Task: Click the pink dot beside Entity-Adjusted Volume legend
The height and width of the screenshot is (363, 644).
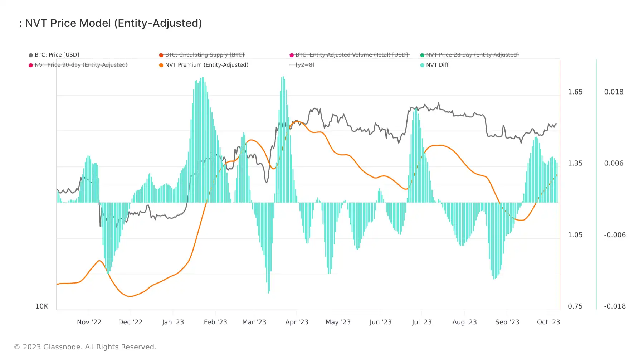Action: [x=292, y=55]
